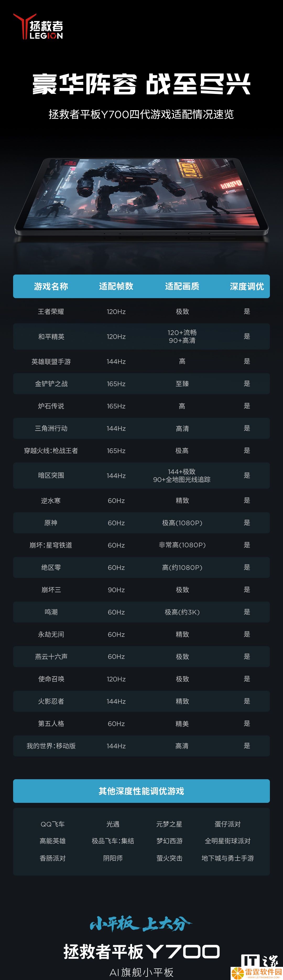The width and height of the screenshot is (283, 980).
Task: Click the 小平板 上大分 slogan
Action: pos(141,924)
